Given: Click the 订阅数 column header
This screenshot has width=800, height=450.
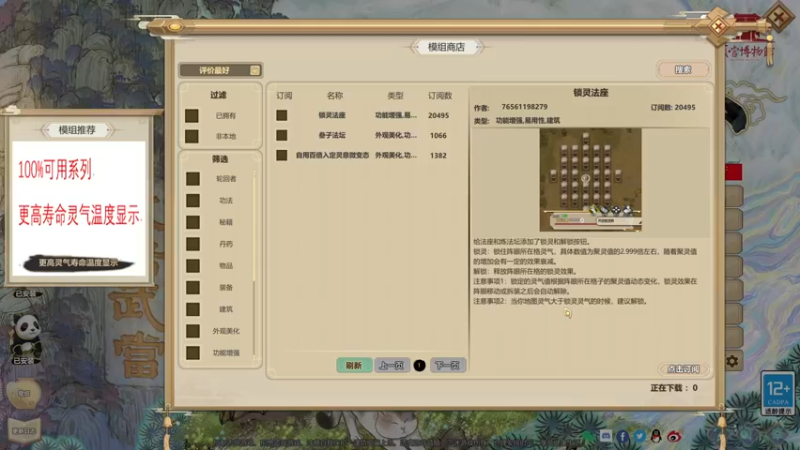Looking at the screenshot, I should [x=440, y=95].
